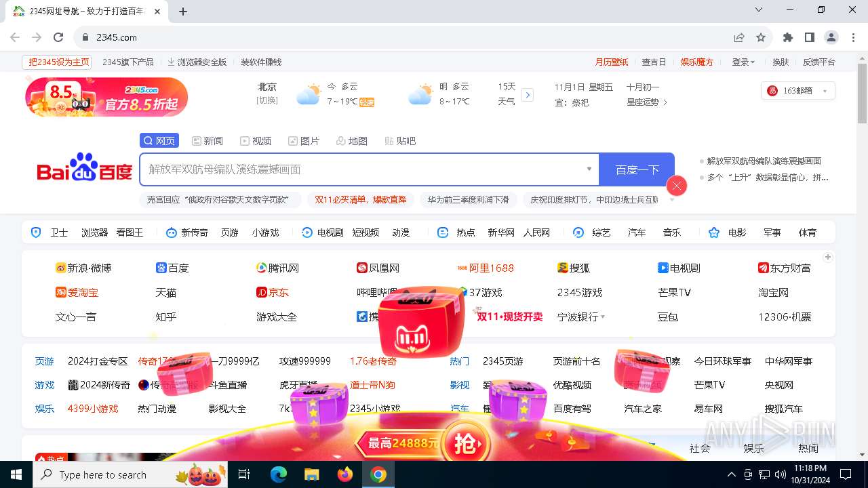This screenshot has width=868, height=488.
Task: Click 把2345设为主页 button
Action: [57, 62]
